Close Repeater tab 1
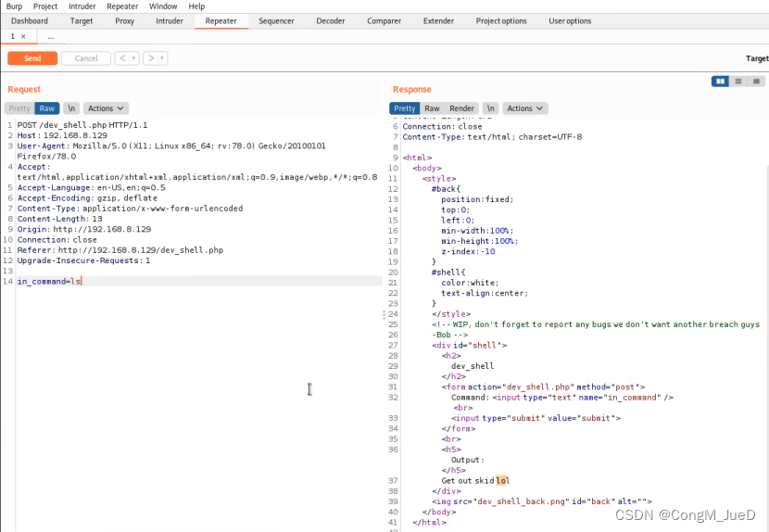The height and width of the screenshot is (532, 769). (x=23, y=36)
